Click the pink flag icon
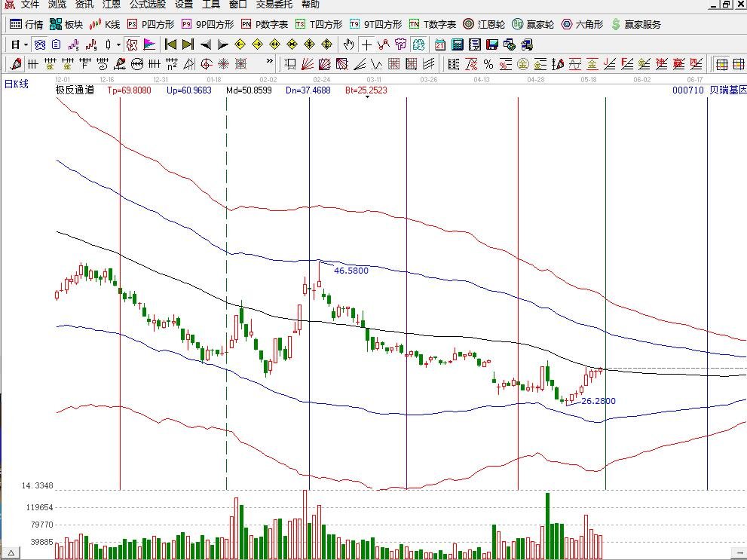 (x=149, y=44)
